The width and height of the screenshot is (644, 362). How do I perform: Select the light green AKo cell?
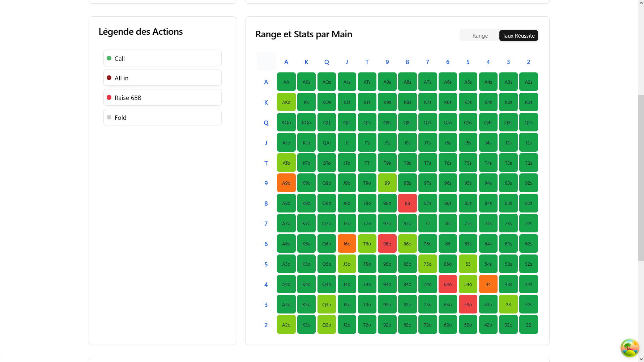286,102
